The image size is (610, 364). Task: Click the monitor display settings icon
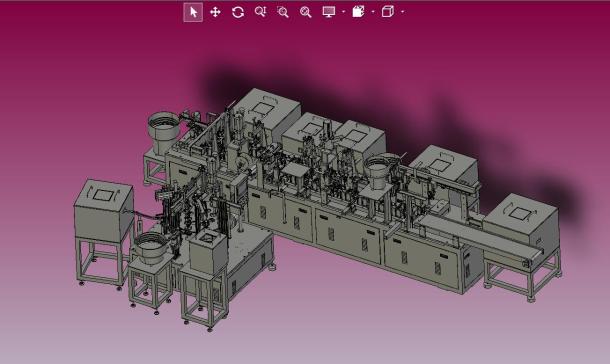click(329, 12)
